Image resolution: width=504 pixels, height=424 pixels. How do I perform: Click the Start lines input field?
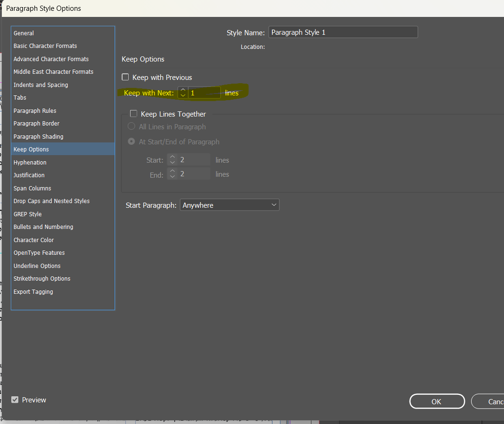click(194, 160)
